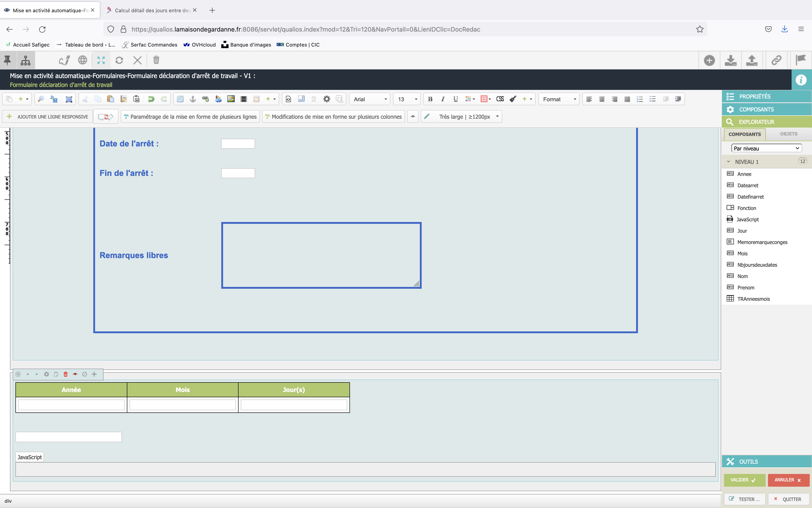Viewport: 812px width, 508px height.
Task: Toggle right text alignment
Action: coord(614,99)
